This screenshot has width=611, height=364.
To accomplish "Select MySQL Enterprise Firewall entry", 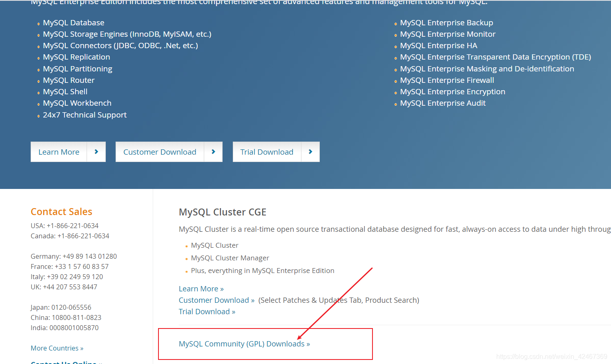I will 447,80.
